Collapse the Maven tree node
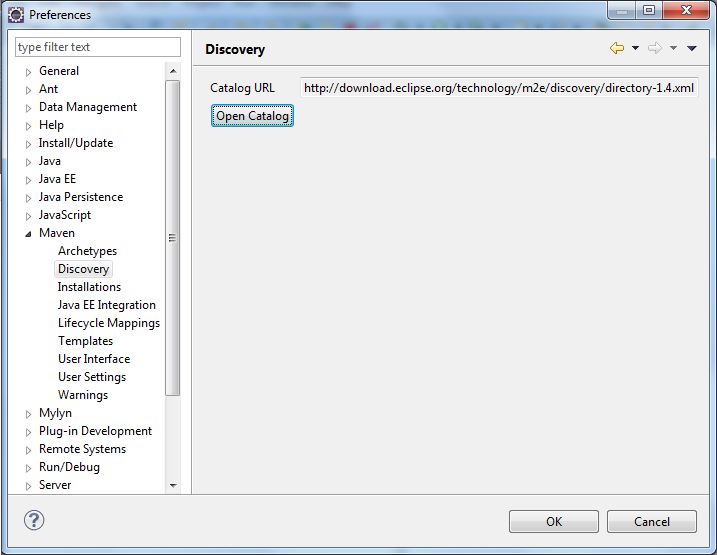 click(x=28, y=234)
